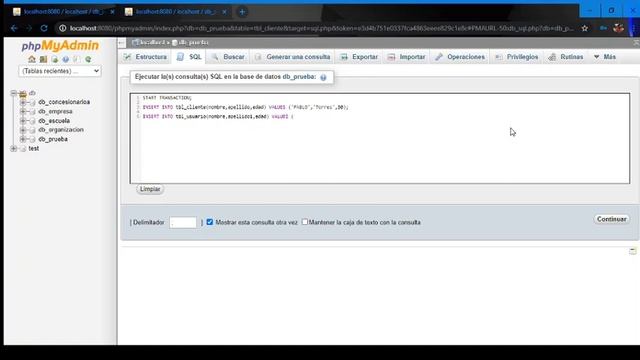Click inside the SQL query editor
This screenshot has width=640, height=360.
pos(380,138)
